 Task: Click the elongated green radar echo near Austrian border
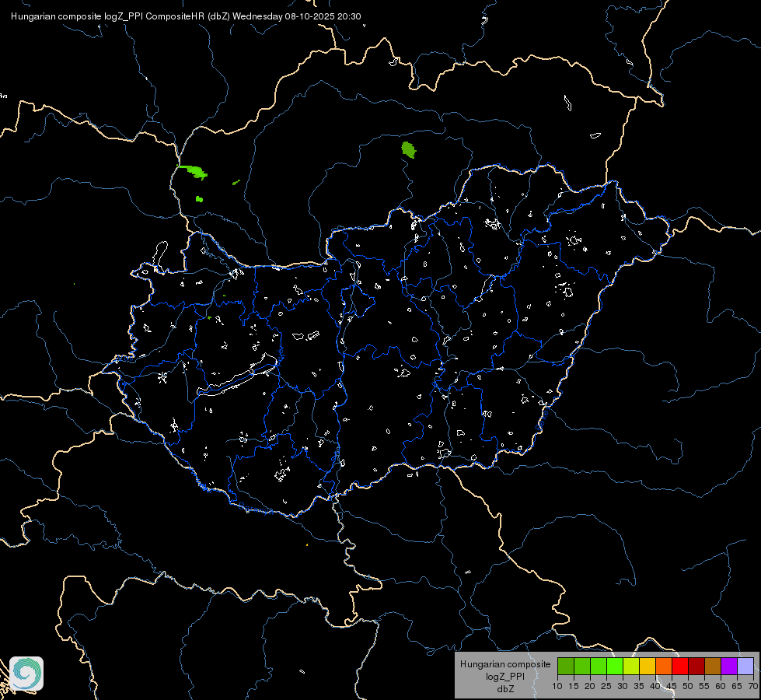(193, 171)
